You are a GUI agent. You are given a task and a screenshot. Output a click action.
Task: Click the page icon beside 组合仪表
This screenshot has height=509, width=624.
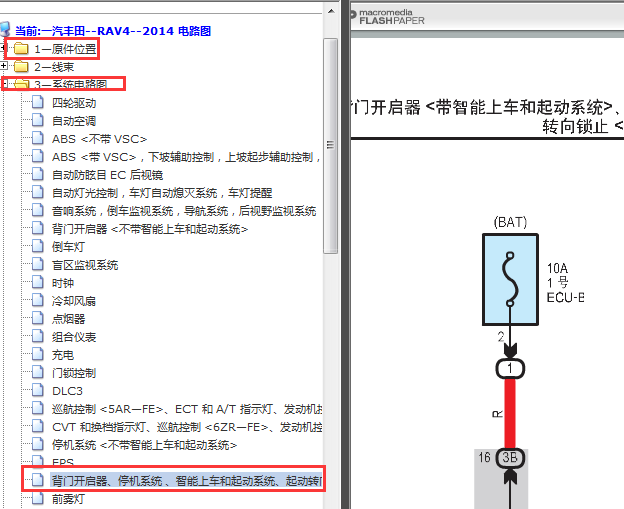[x=38, y=337]
